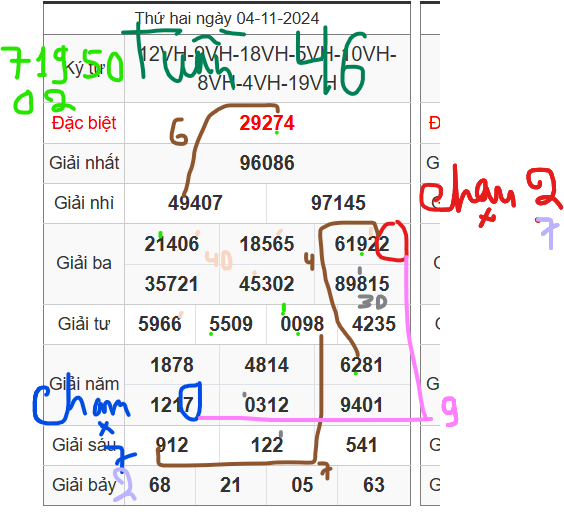The height and width of the screenshot is (518, 564).
Task: Click fifth prize number 6281
Action: point(362,365)
